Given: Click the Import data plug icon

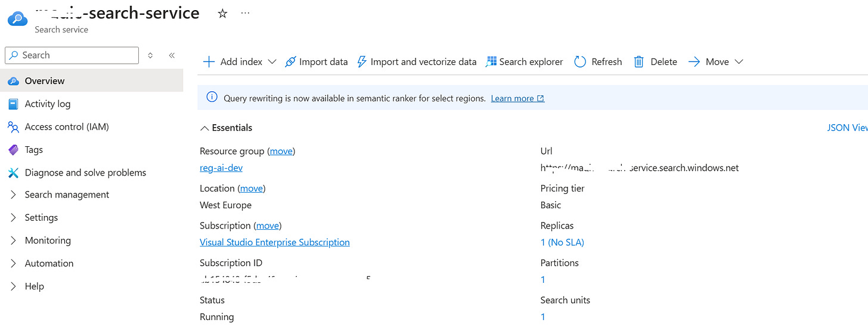Looking at the screenshot, I should 290,61.
